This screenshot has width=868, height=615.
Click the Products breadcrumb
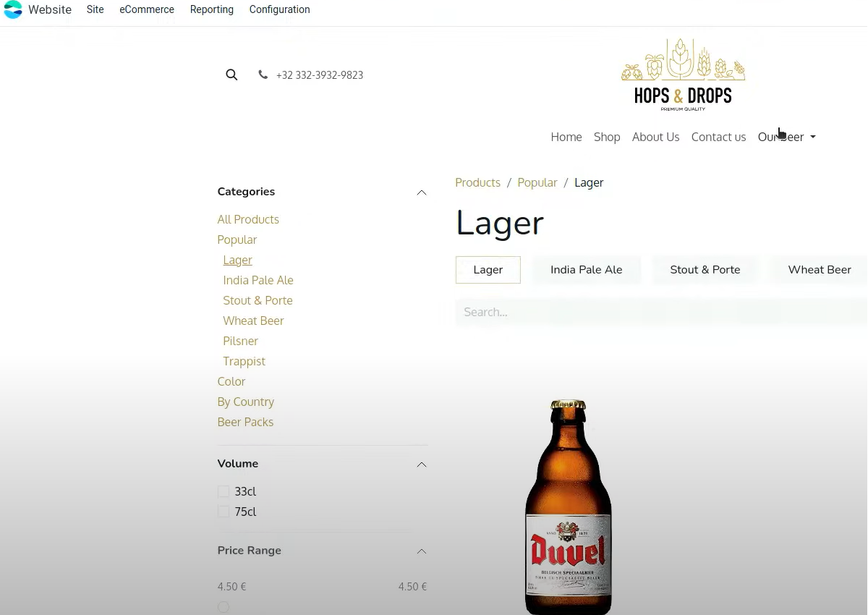coord(477,182)
